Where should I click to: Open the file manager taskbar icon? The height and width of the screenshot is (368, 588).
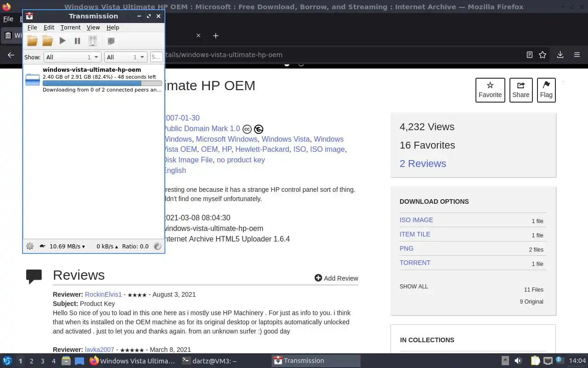coord(66,361)
